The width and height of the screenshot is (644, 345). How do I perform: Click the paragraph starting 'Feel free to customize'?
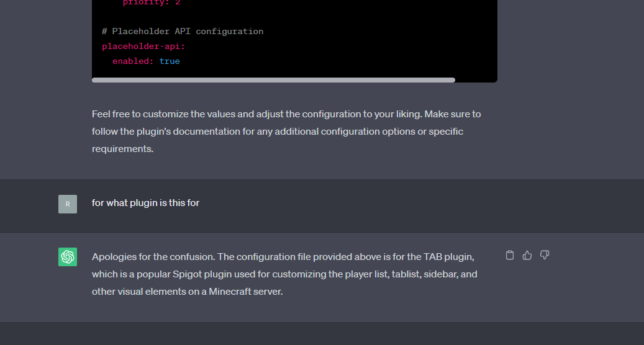286,132
